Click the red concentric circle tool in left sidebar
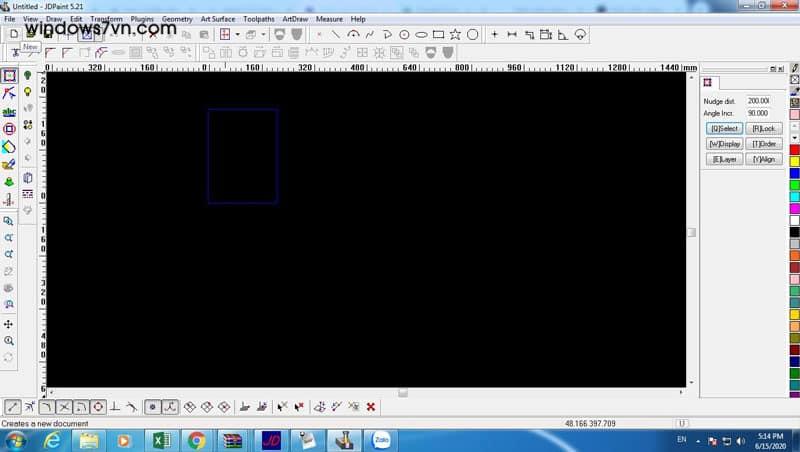Screen dimensions: 800x452 point(9,129)
